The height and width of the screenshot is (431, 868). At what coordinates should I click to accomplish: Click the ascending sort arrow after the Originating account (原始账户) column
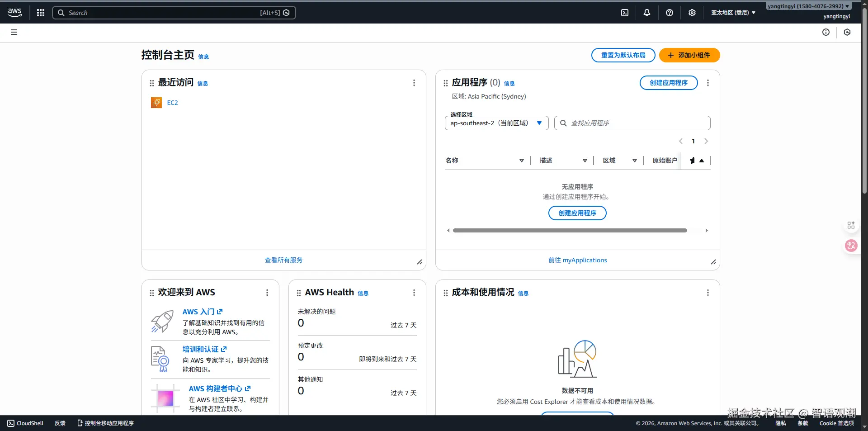click(702, 161)
